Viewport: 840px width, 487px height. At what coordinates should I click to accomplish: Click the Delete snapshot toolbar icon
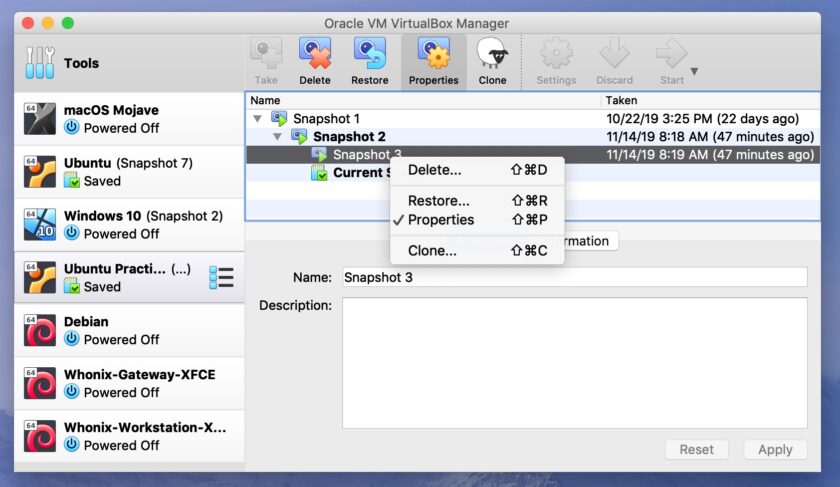click(315, 54)
